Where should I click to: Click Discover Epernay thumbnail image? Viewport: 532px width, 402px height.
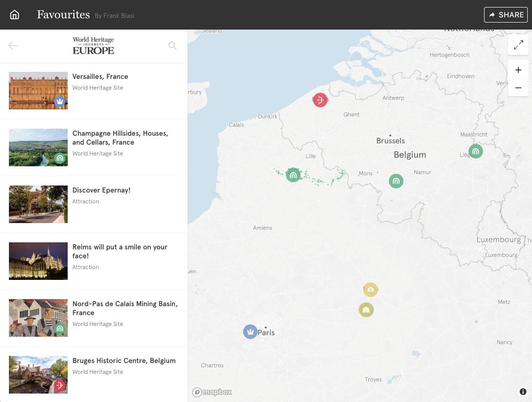(x=38, y=204)
